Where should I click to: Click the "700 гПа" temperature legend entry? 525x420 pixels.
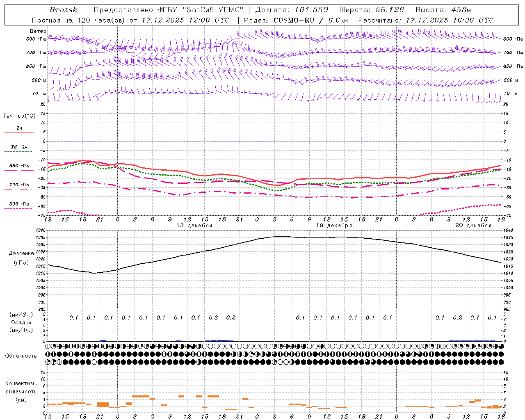pos(19,185)
